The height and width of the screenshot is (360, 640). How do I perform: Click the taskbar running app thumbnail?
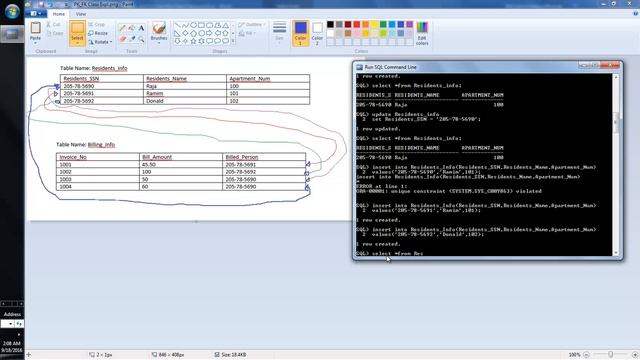tap(12, 34)
